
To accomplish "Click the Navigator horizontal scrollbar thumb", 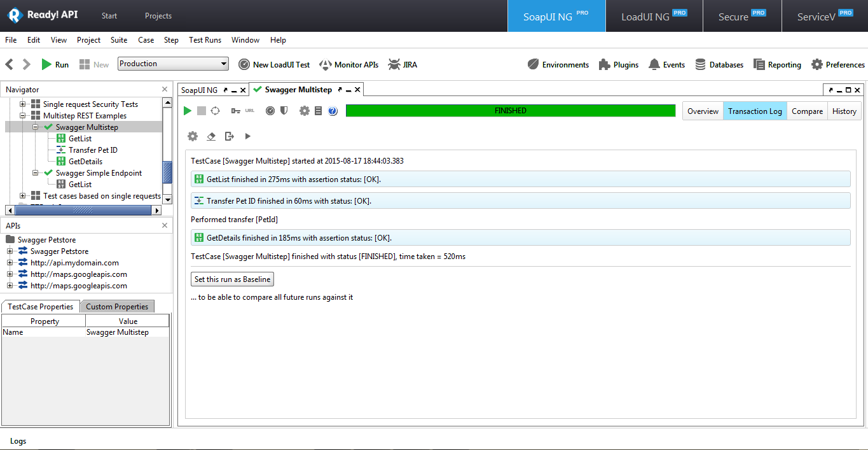I will coord(84,210).
